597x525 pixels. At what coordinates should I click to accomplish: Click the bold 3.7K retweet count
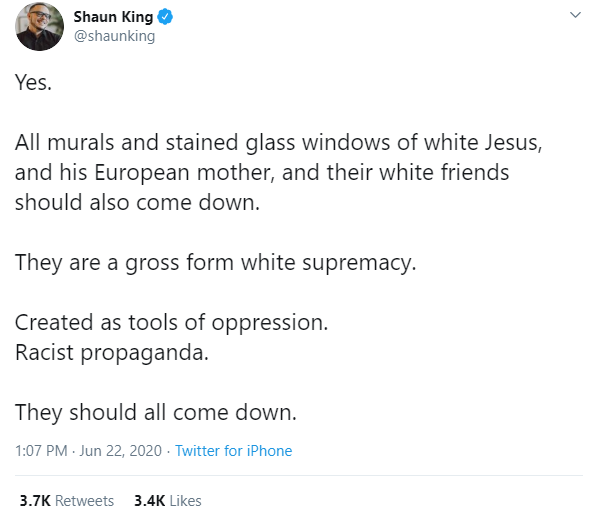(35, 501)
